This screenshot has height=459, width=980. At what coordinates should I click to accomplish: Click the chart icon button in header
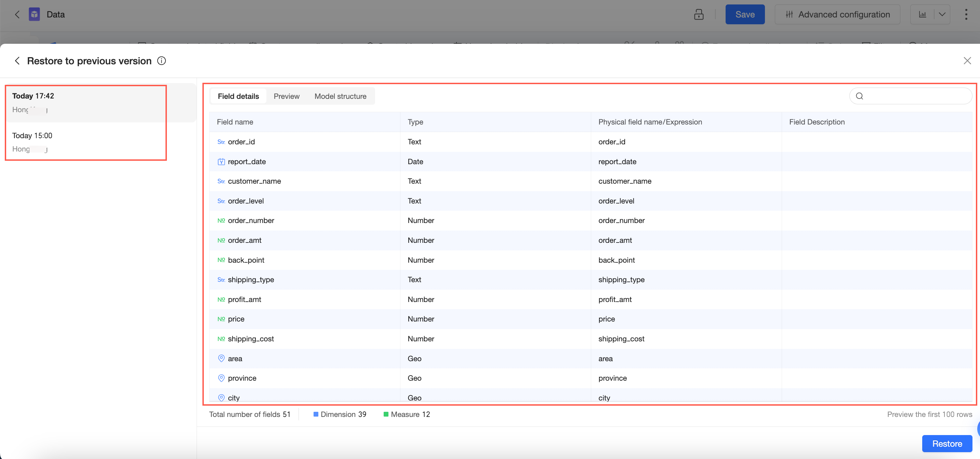click(923, 14)
